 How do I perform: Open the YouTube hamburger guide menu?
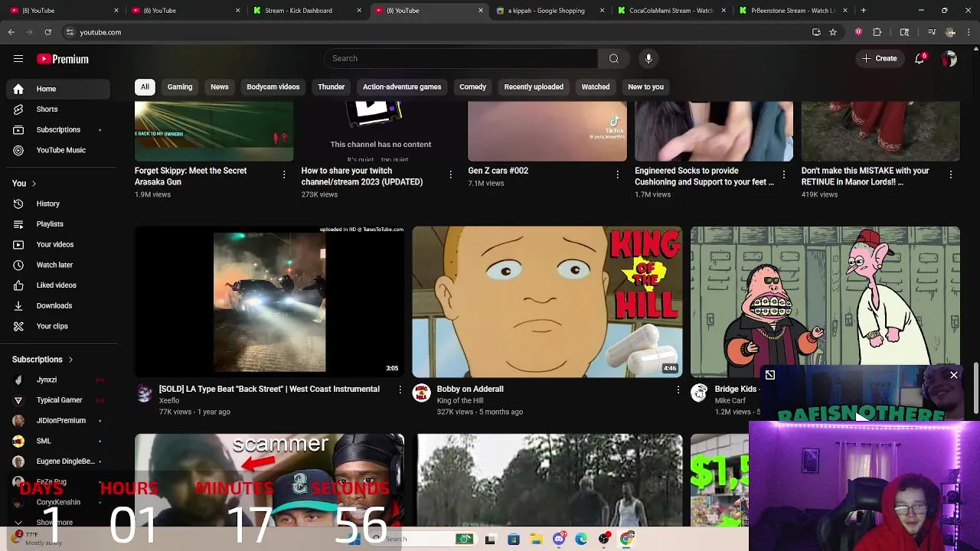click(x=18, y=59)
